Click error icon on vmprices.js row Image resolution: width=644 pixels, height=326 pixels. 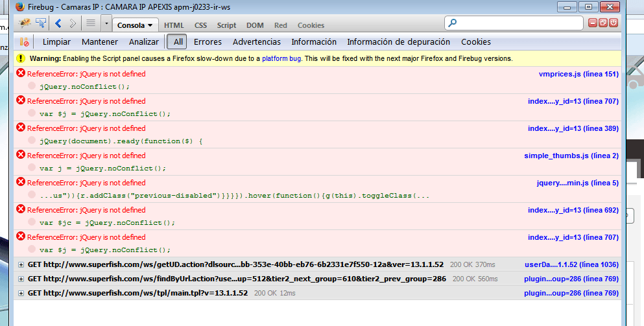point(21,73)
